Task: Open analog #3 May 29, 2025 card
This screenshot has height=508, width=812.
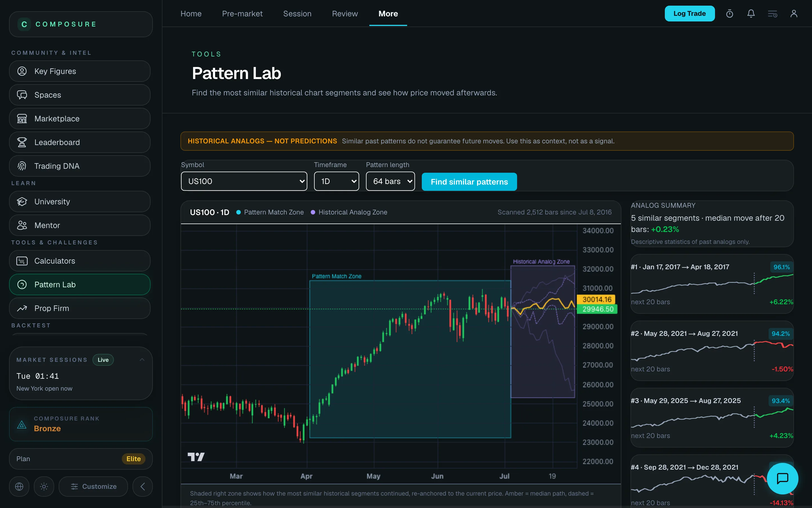Action: pos(712,418)
